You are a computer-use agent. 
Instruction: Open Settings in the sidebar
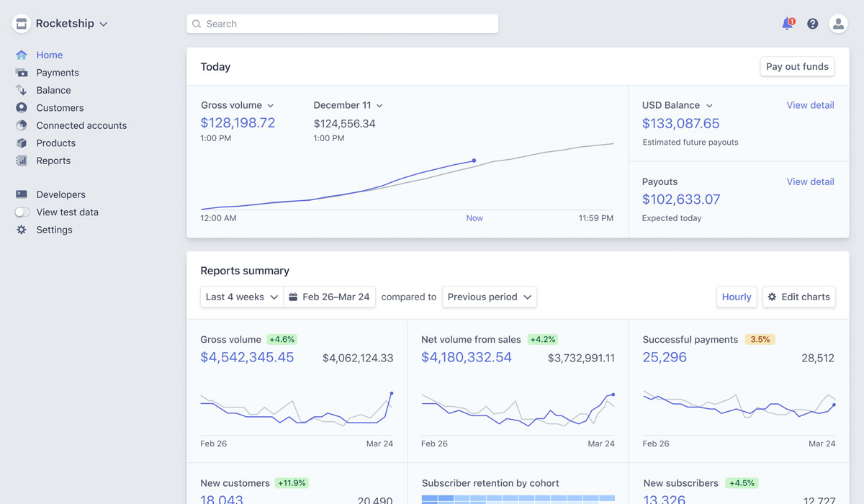pyautogui.click(x=55, y=230)
